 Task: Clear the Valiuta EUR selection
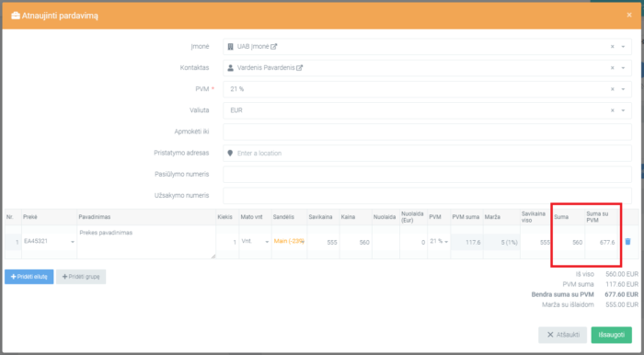[613, 110]
